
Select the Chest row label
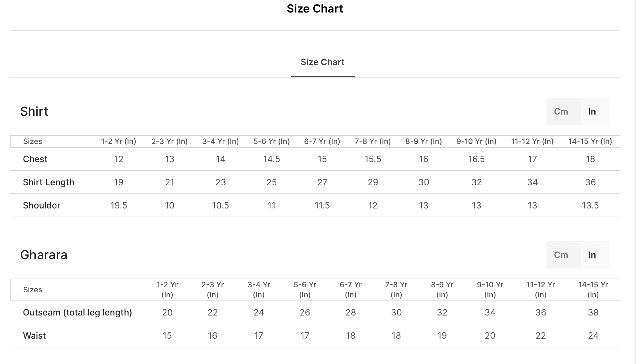35,159
